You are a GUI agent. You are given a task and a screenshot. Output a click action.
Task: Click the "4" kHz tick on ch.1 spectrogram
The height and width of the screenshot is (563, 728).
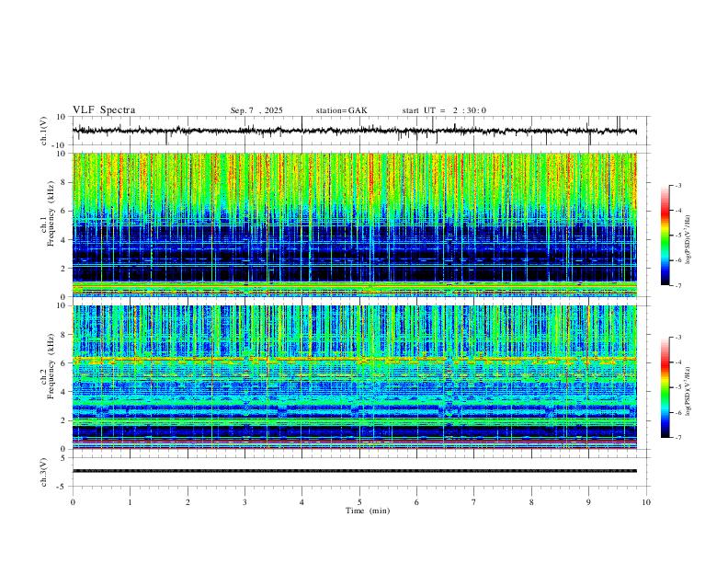click(63, 240)
